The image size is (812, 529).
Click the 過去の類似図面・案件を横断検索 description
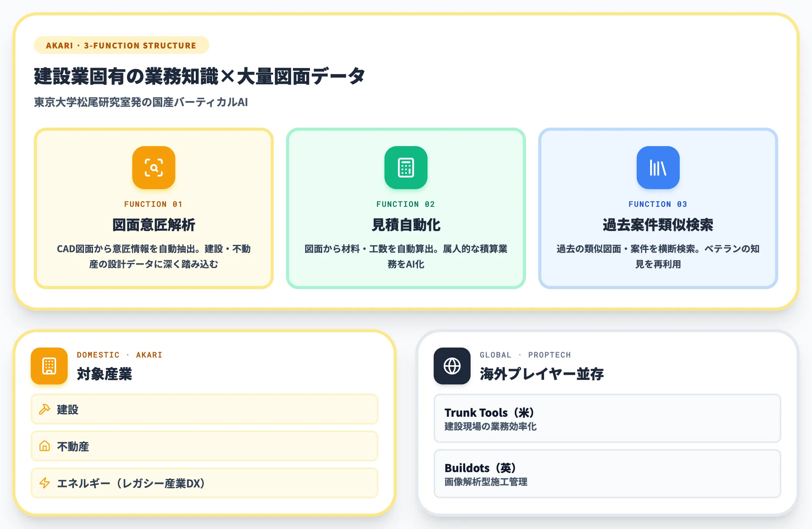tap(658, 256)
